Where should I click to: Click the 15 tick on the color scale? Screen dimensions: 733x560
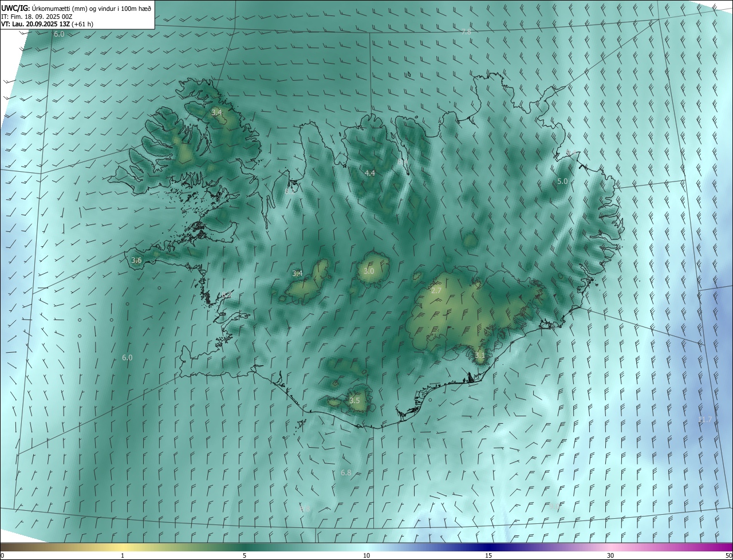488,555
